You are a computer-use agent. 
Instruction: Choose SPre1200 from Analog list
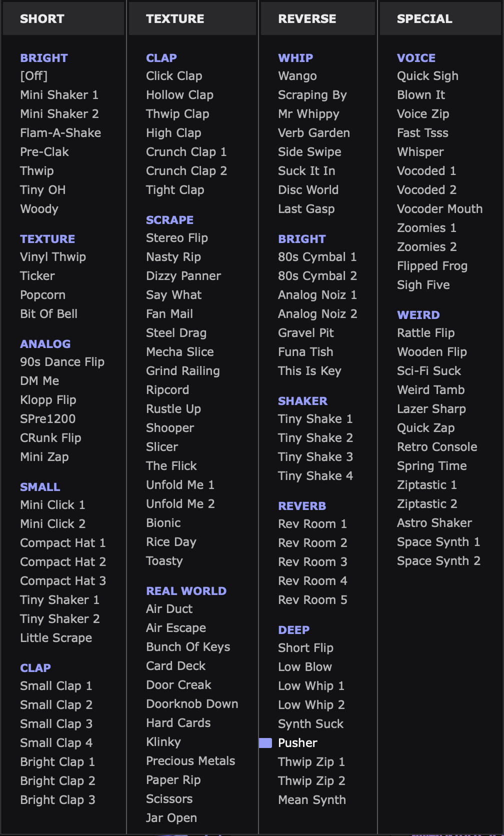48,419
